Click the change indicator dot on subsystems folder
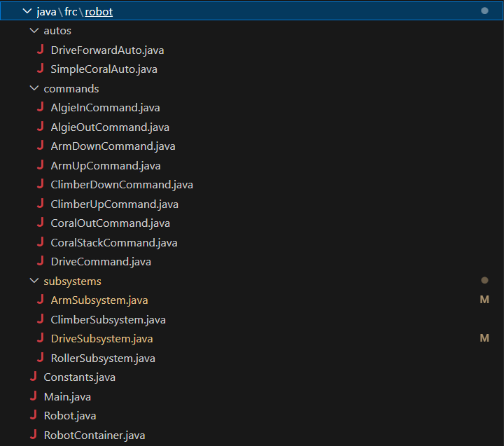 coord(484,281)
